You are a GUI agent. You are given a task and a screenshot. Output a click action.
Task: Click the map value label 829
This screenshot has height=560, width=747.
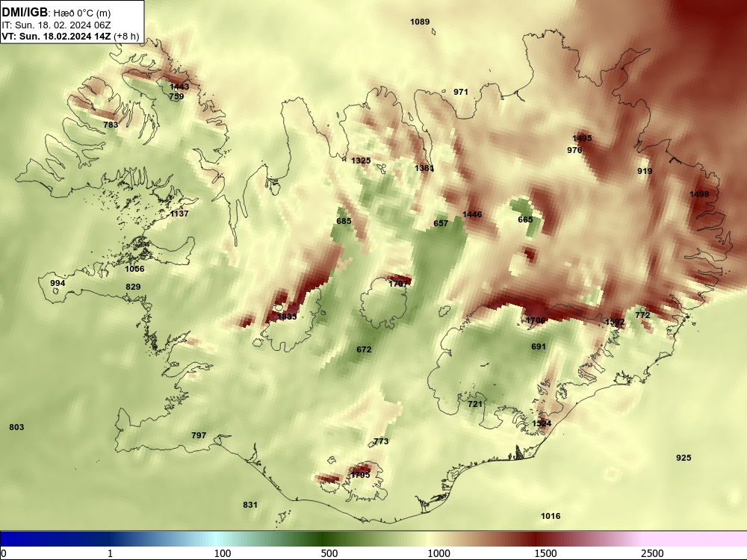point(133,287)
